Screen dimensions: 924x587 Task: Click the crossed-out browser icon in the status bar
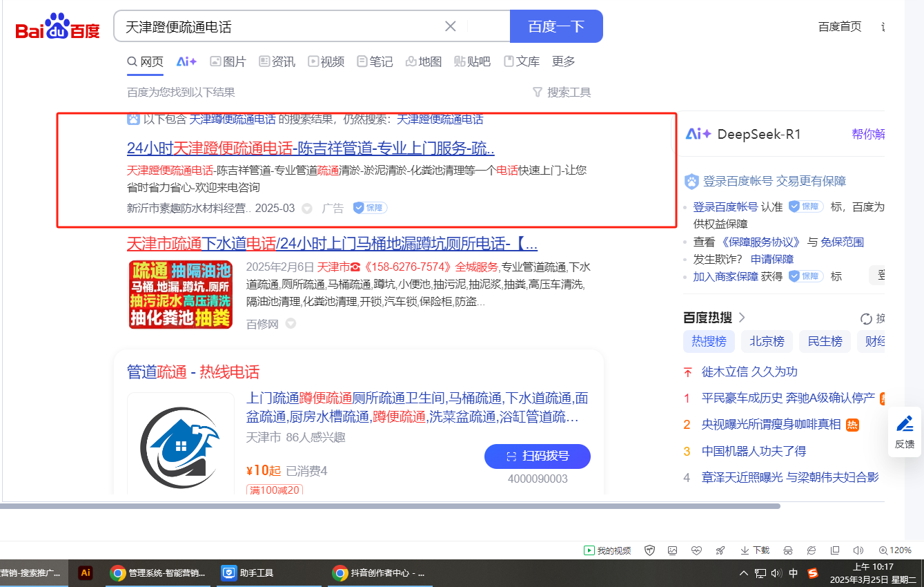tap(812, 550)
